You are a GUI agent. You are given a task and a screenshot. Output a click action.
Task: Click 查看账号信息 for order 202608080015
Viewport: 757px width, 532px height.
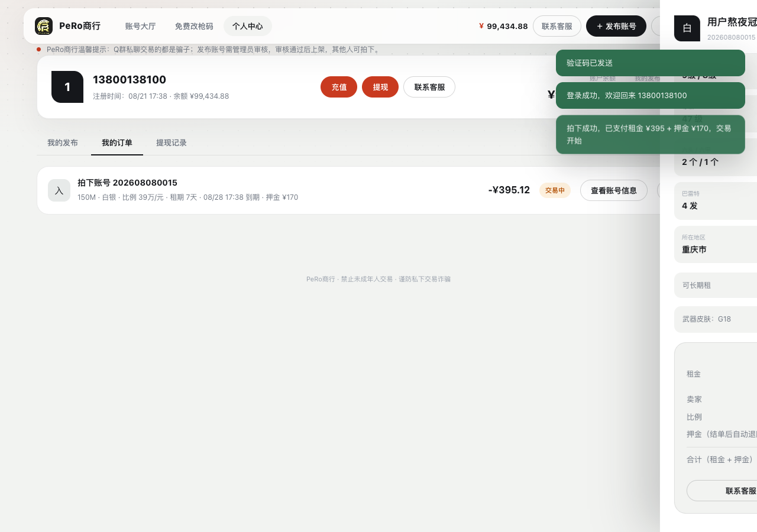tap(614, 190)
